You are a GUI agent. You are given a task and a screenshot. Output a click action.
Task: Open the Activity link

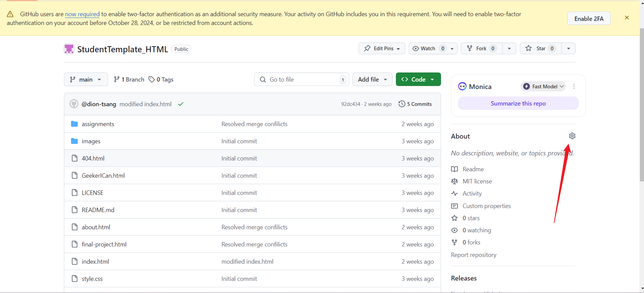tap(472, 194)
